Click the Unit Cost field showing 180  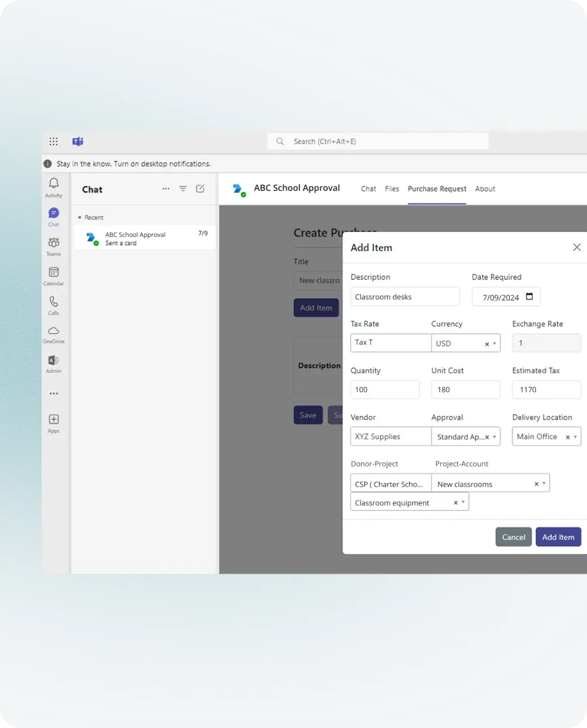point(466,390)
